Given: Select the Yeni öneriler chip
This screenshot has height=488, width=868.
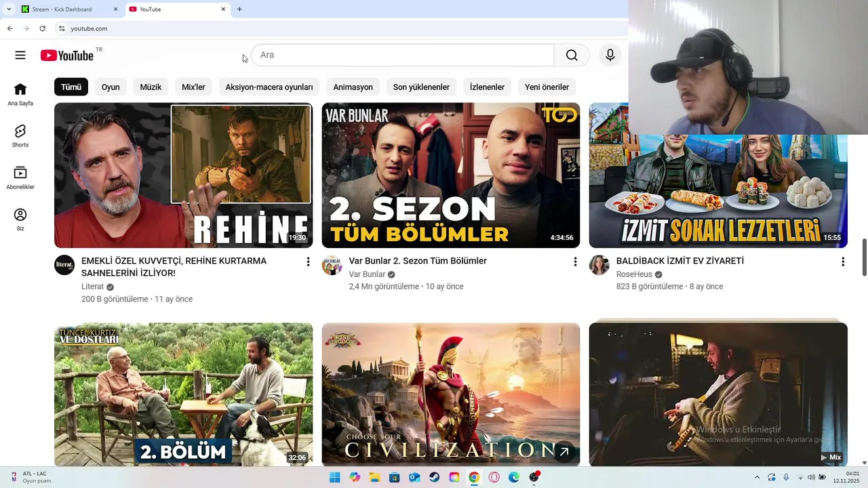Looking at the screenshot, I should pyautogui.click(x=547, y=87).
